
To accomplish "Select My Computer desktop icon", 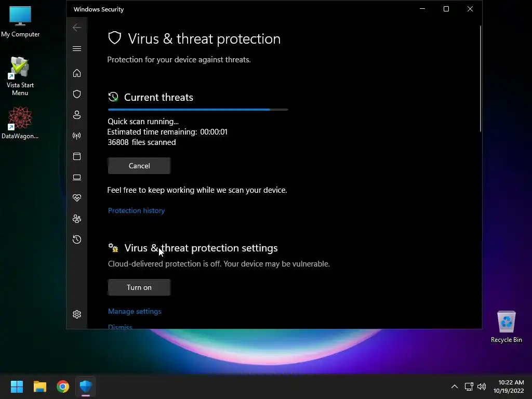I will [20, 21].
